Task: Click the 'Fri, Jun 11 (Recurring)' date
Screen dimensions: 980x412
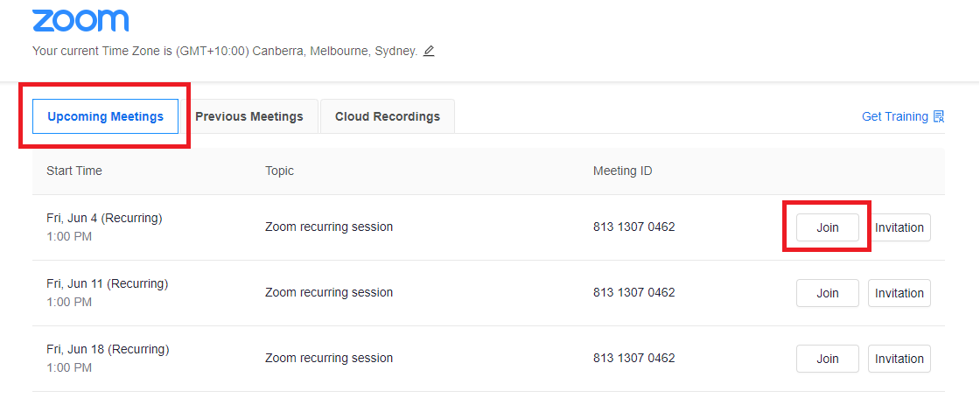Action: coord(108,283)
